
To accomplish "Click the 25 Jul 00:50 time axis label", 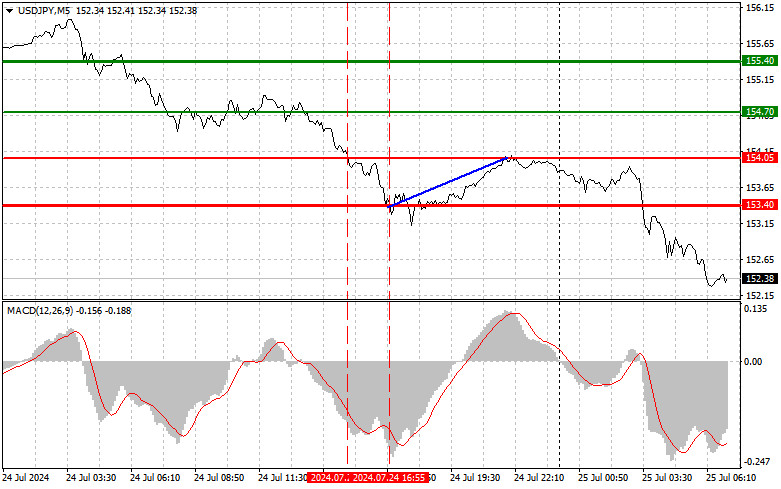I will tap(603, 478).
